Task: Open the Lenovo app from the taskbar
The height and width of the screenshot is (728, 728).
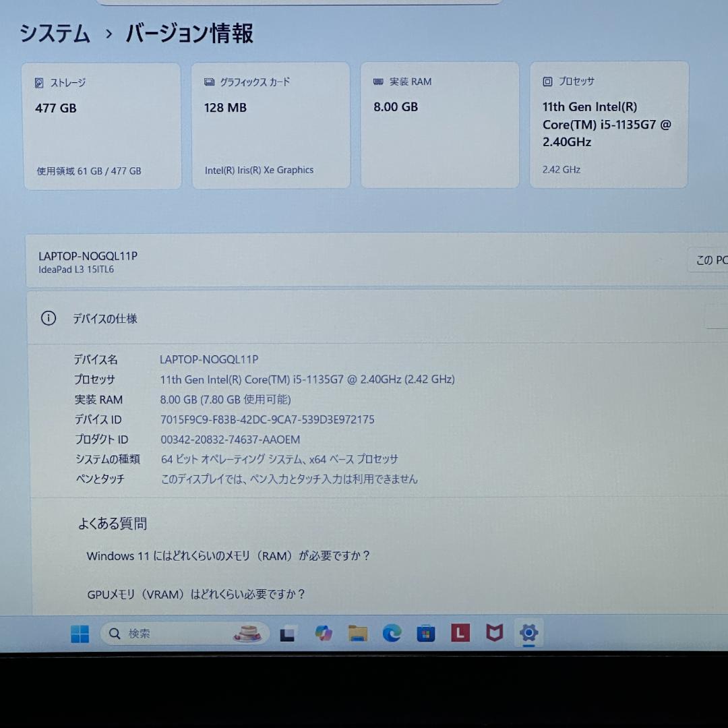Action: point(460,633)
